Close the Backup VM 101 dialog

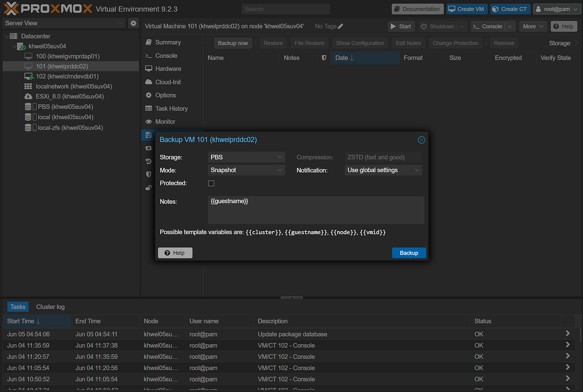pos(421,140)
